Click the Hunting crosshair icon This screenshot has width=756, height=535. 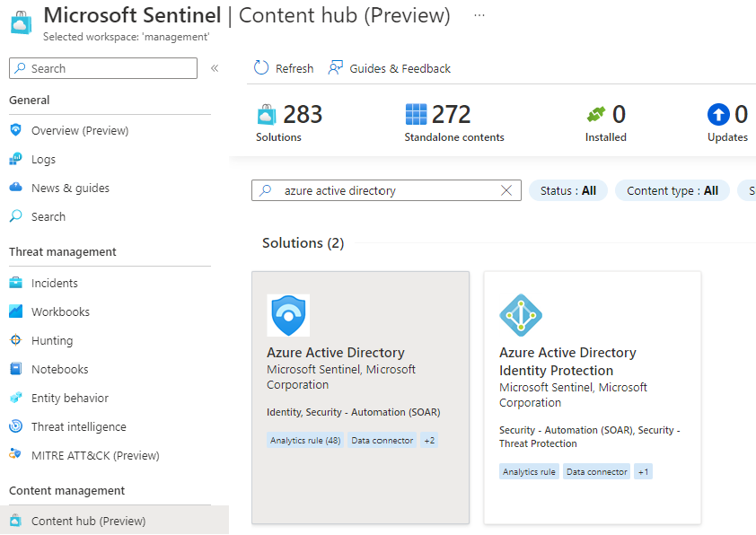tap(16, 340)
